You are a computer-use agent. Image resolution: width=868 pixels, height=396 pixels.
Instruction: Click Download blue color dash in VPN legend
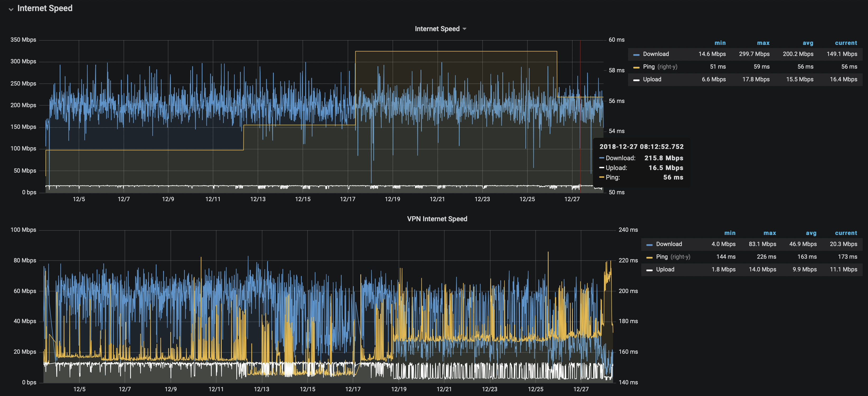(649, 245)
